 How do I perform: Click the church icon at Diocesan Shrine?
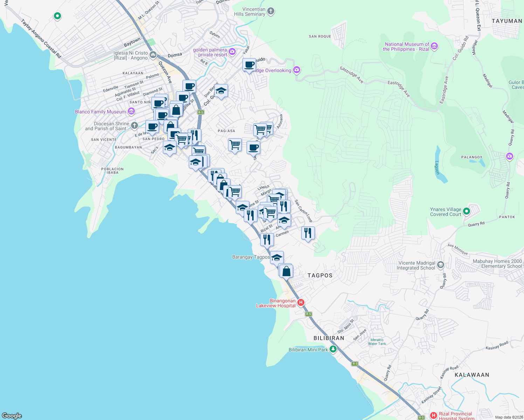click(134, 125)
